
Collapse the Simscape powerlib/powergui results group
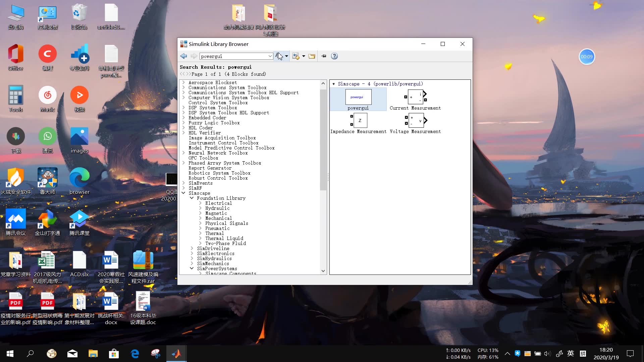coord(333,84)
